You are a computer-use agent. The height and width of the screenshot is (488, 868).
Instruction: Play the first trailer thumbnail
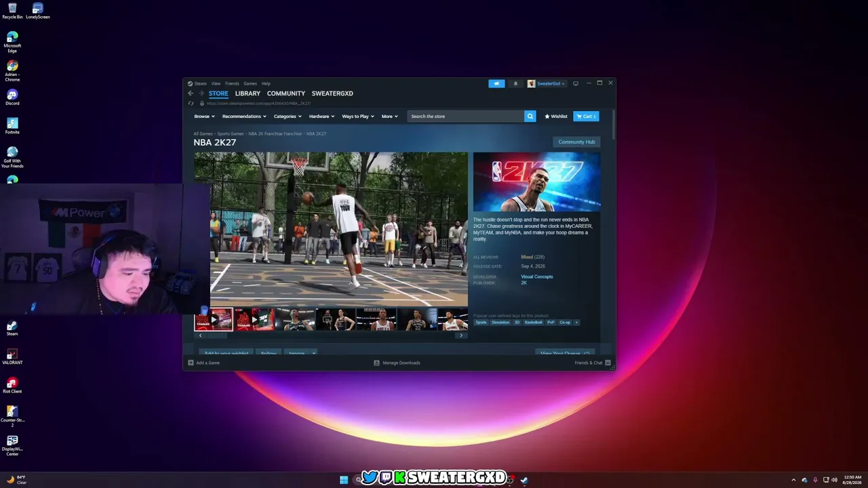point(214,319)
